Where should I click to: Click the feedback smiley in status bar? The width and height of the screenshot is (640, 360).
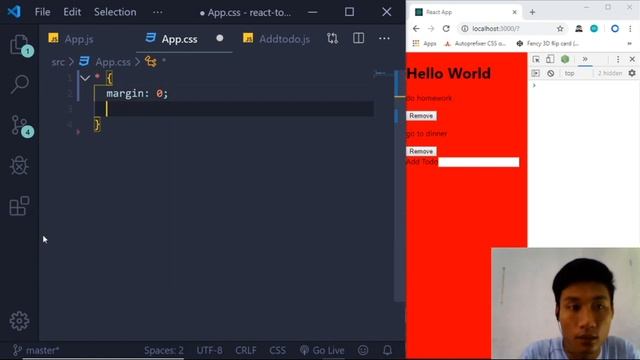click(x=363, y=350)
